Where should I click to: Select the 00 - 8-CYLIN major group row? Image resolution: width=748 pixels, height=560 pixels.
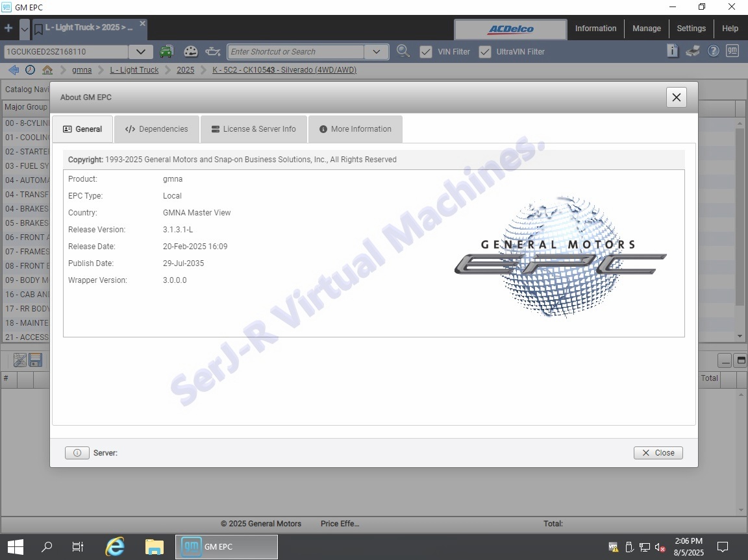[x=26, y=123]
